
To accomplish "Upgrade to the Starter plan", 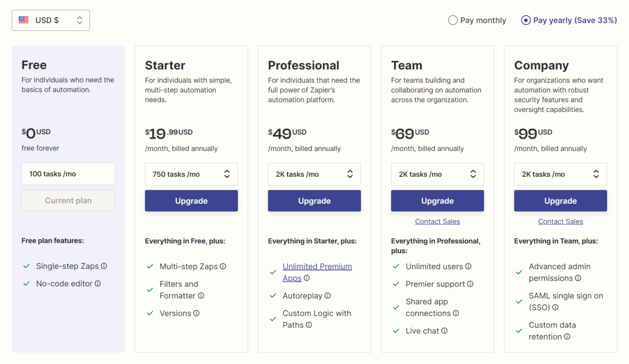I will click(191, 200).
